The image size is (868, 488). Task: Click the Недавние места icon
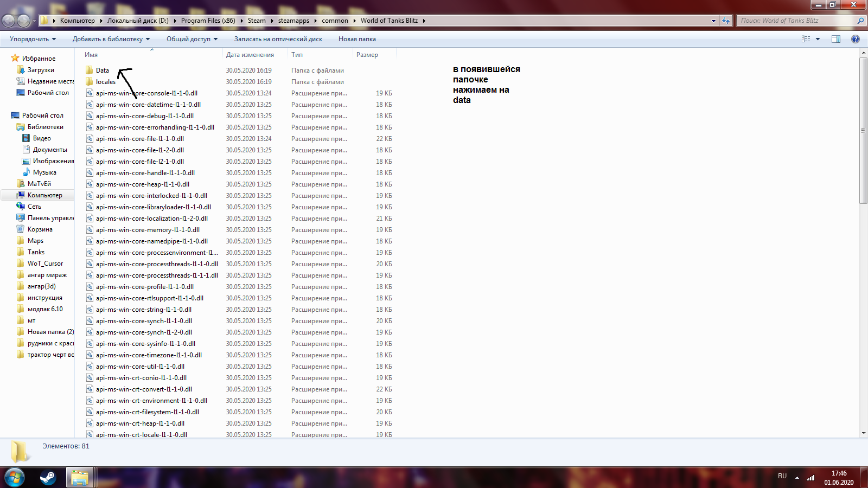coord(21,81)
